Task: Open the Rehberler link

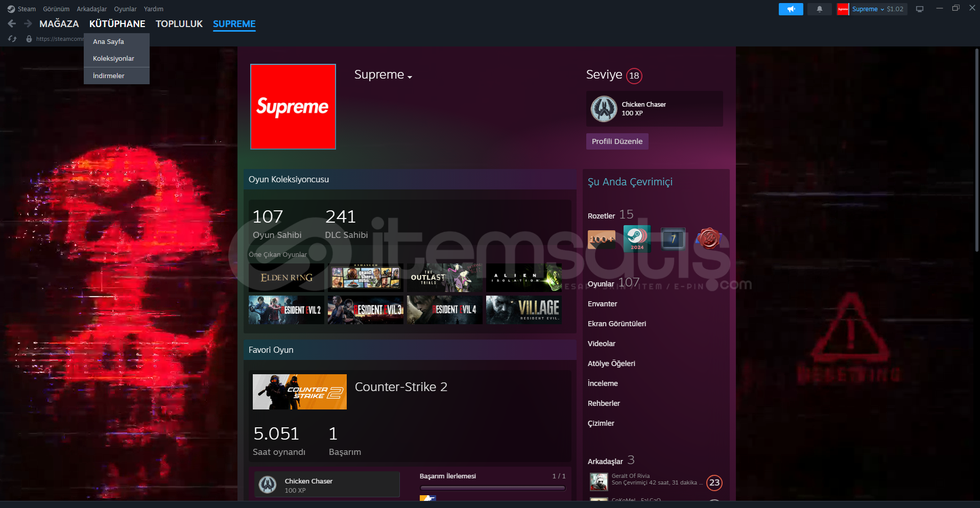Action: 604,403
